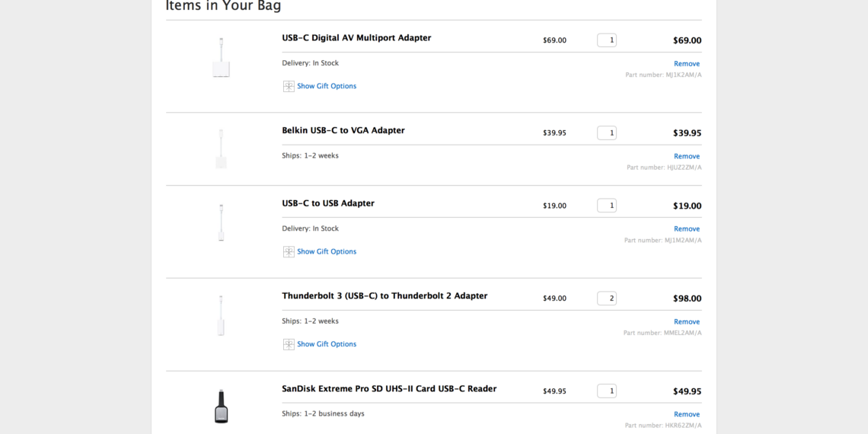Focus quantity box for SanDisk card reader
This screenshot has height=434, width=868.
[x=607, y=391]
